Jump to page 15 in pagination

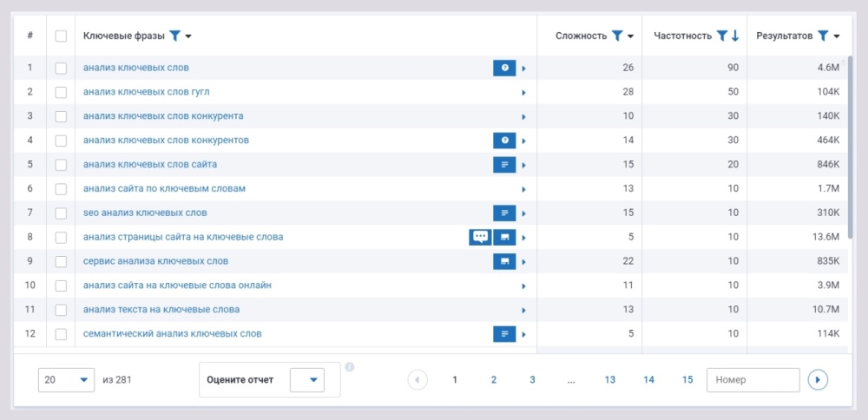point(687,380)
